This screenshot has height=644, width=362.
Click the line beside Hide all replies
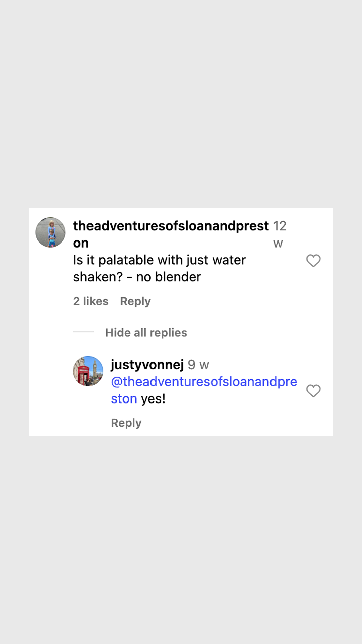83,332
